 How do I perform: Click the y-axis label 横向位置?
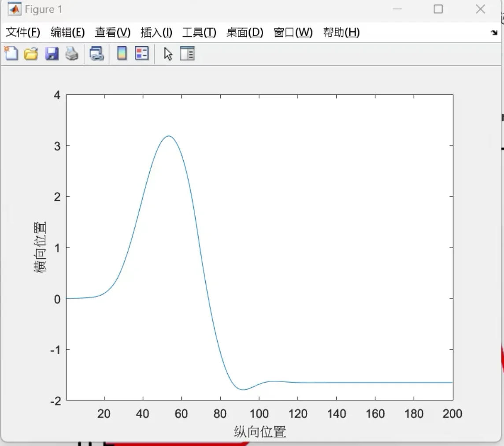pos(40,247)
